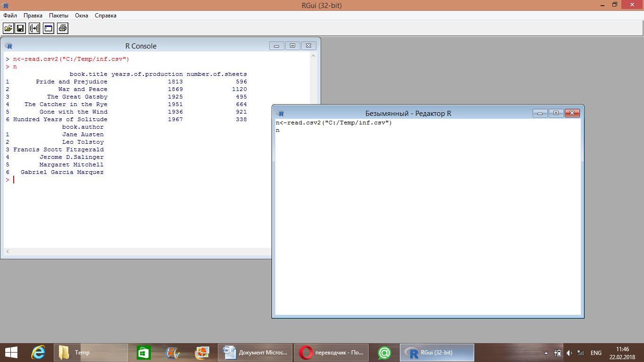Image resolution: width=644 pixels, height=362 pixels.
Task: Open the Файл menu
Action: point(10,16)
